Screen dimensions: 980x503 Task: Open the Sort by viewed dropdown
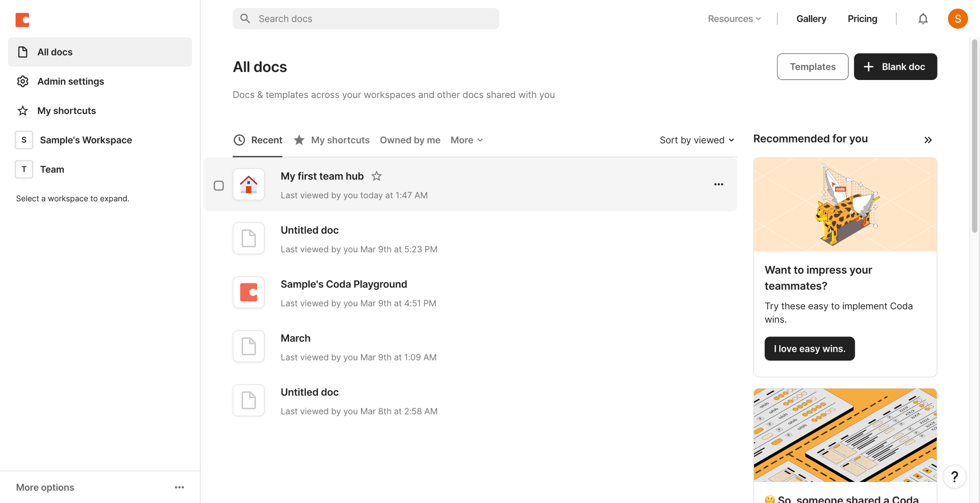click(697, 140)
